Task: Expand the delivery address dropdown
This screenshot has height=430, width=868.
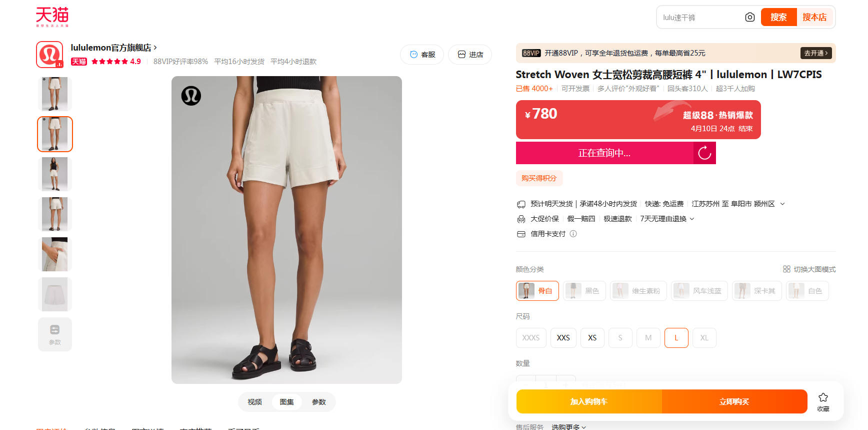Action: tap(782, 204)
